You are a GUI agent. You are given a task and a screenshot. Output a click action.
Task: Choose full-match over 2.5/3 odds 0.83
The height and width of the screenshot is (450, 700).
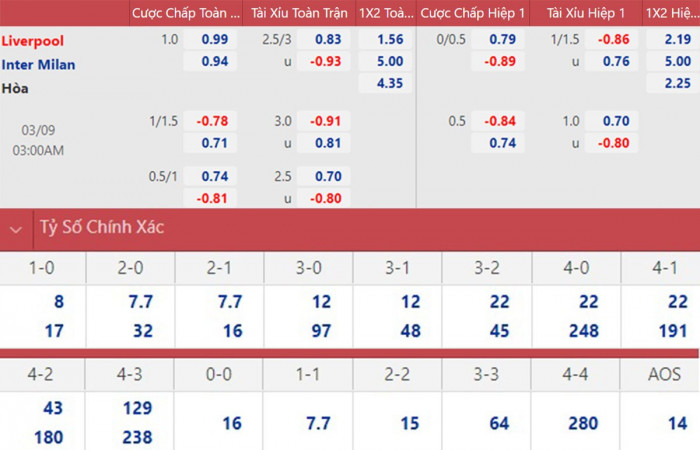[x=326, y=40]
